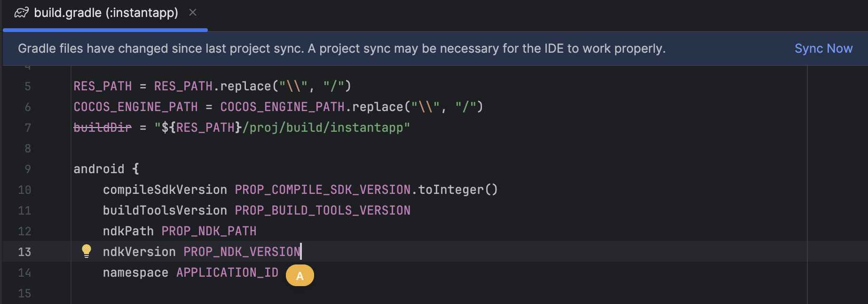Click the android block opening line
The image size is (868, 304).
pos(106,169)
